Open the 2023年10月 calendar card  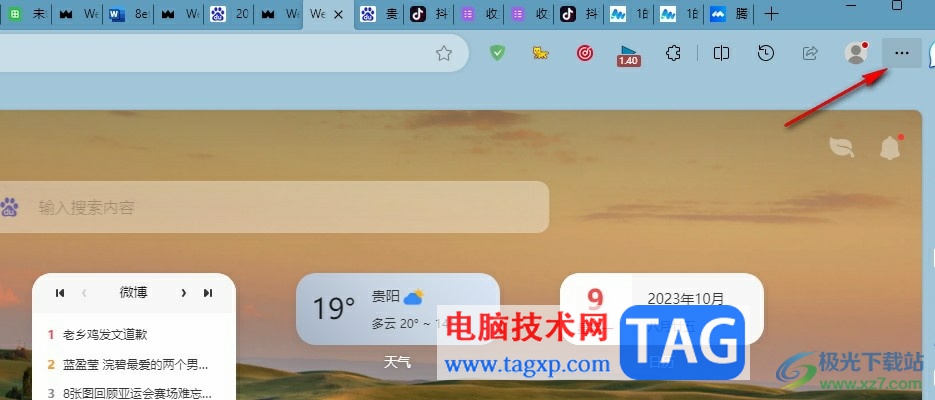pyautogui.click(x=661, y=309)
